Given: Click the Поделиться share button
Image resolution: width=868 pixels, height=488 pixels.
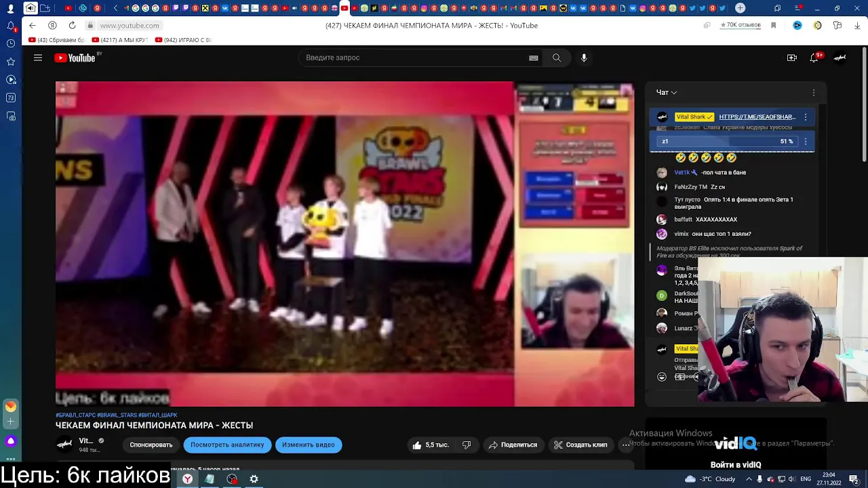Looking at the screenshot, I should 513,445.
